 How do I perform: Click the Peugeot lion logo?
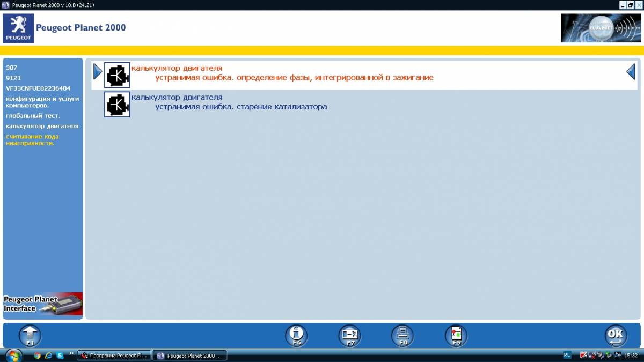(x=18, y=28)
